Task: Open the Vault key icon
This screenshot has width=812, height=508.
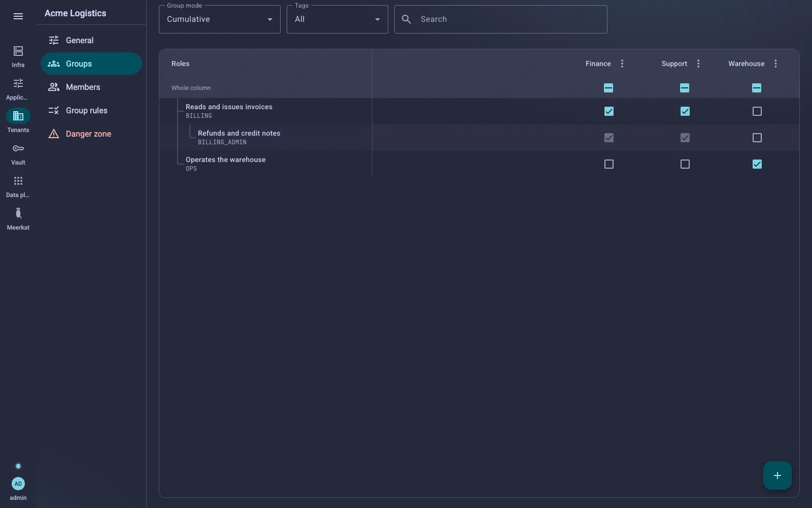Action: (18, 148)
